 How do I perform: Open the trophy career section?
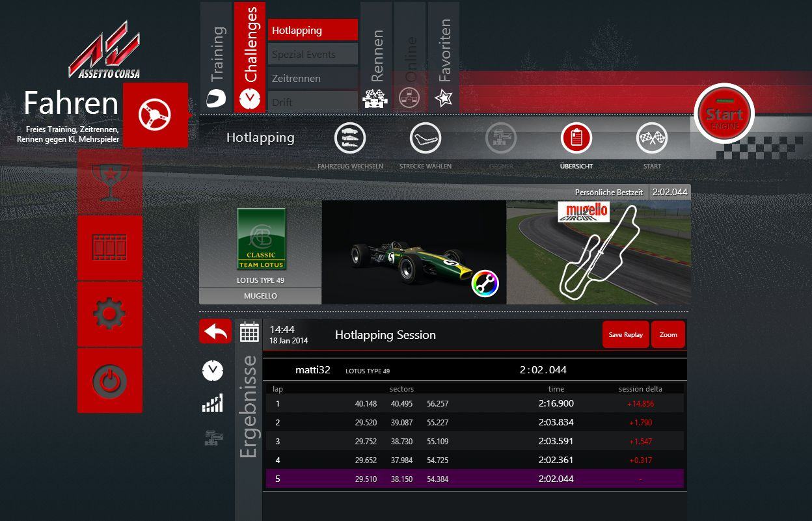pos(109,181)
